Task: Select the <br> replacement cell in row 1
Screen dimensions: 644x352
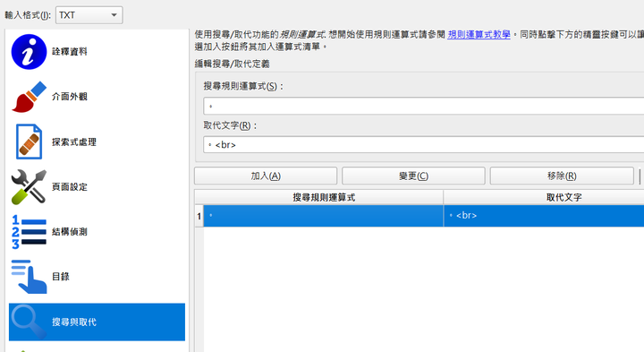Action: click(x=544, y=216)
